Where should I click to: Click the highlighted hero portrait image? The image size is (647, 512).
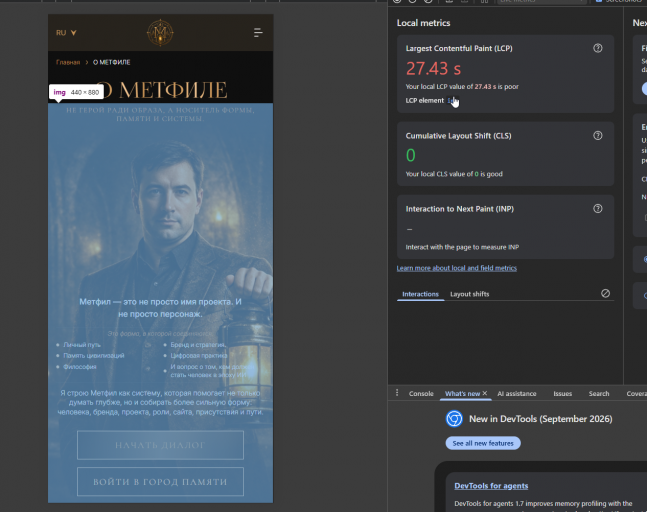(x=160, y=303)
